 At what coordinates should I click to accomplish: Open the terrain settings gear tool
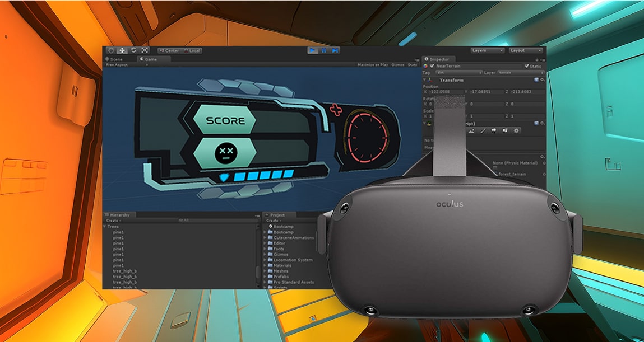coord(516,131)
